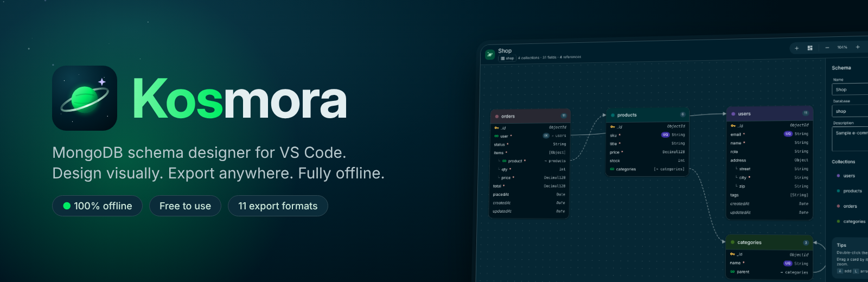The width and height of the screenshot is (868, 282).
Task: Click the key icon of users _id
Action: (733, 125)
